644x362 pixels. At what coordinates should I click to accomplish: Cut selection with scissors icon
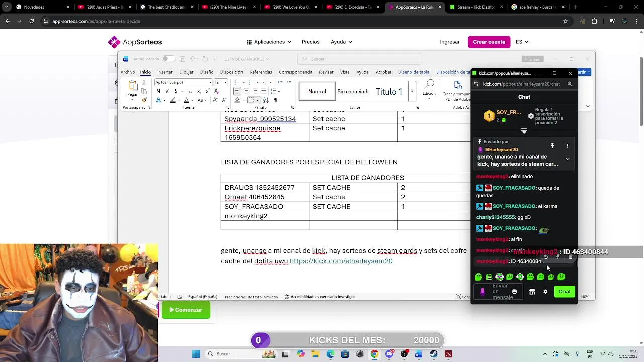pos(144,83)
